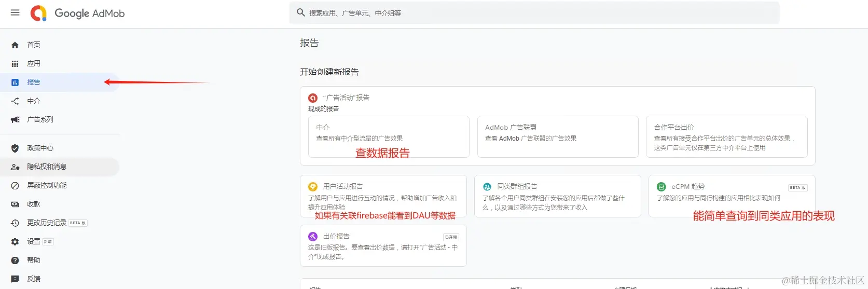
Task: Open the 中介 ready-made report card
Action: click(389, 136)
